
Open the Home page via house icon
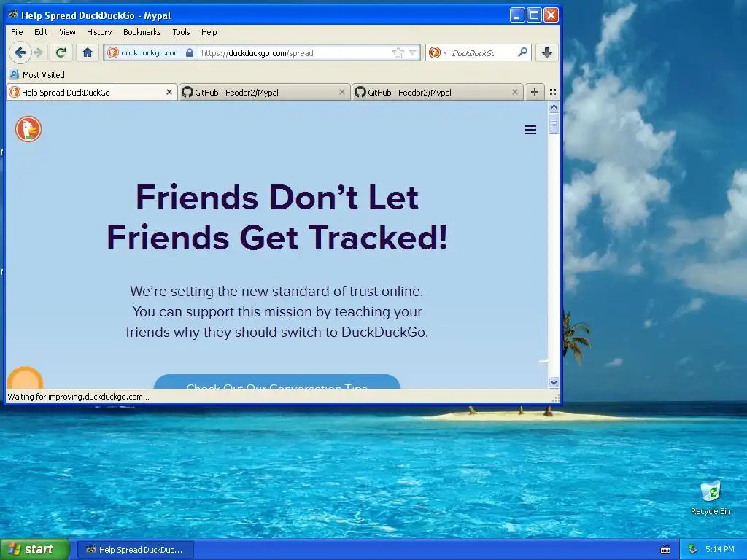coord(88,52)
